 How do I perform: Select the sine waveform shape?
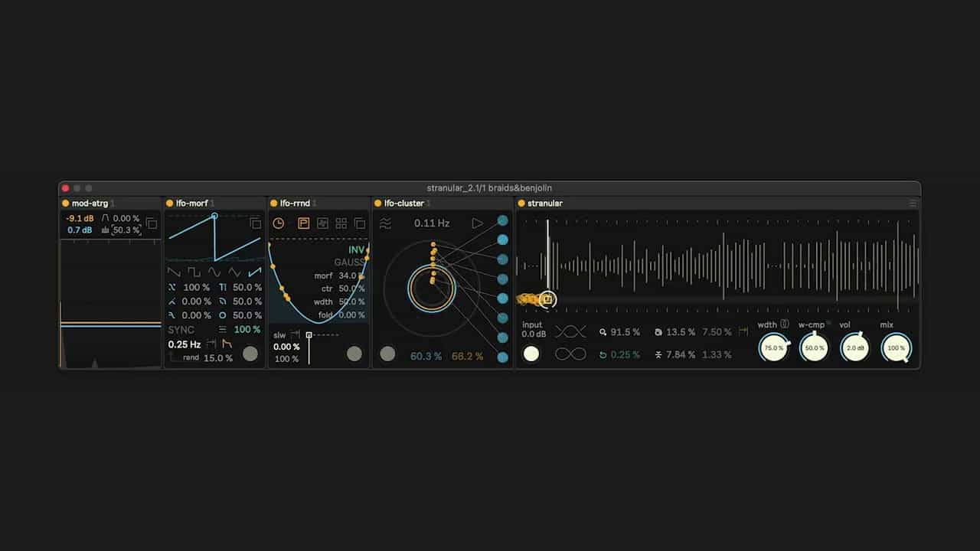tap(214, 272)
